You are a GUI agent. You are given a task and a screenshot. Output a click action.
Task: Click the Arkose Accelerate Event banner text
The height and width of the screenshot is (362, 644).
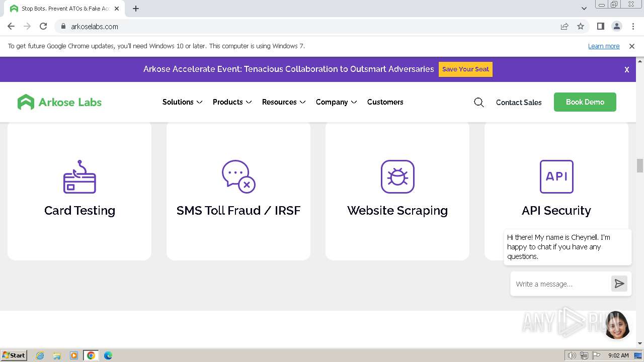coord(288,69)
